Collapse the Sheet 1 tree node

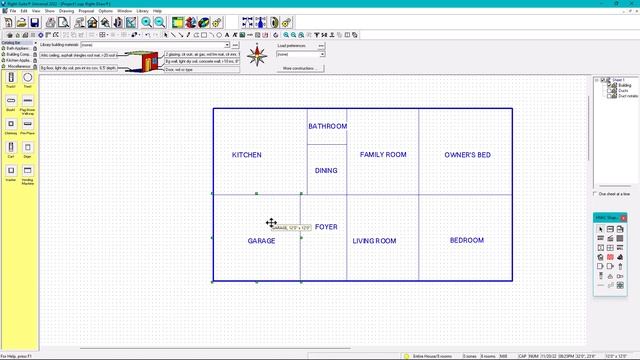(597, 80)
